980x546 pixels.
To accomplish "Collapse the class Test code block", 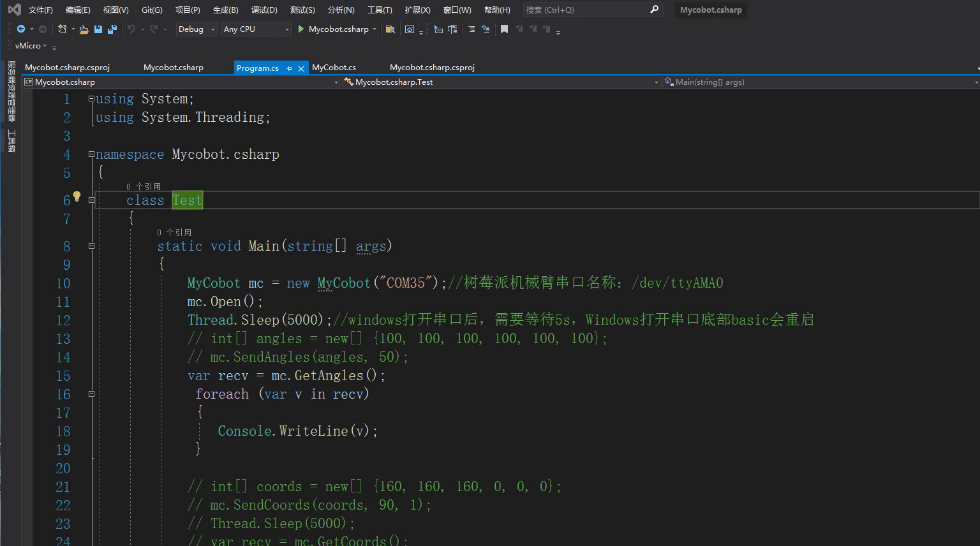I will click(91, 200).
